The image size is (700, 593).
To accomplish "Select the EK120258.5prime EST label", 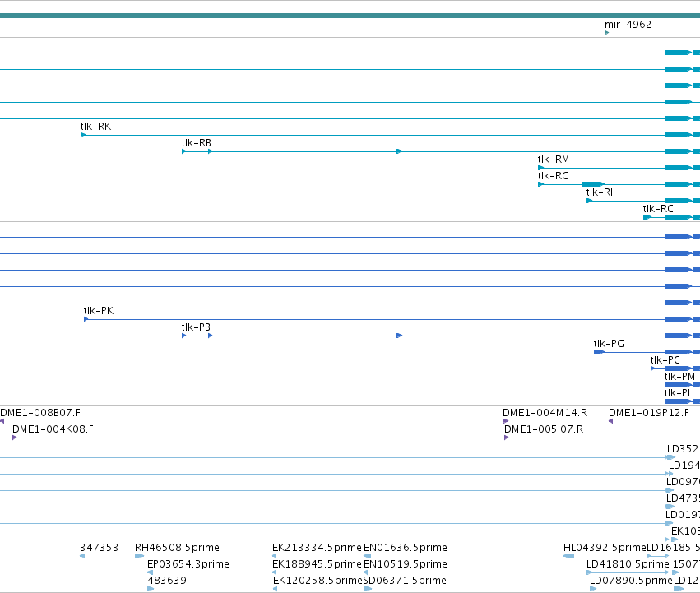I will (318, 581).
